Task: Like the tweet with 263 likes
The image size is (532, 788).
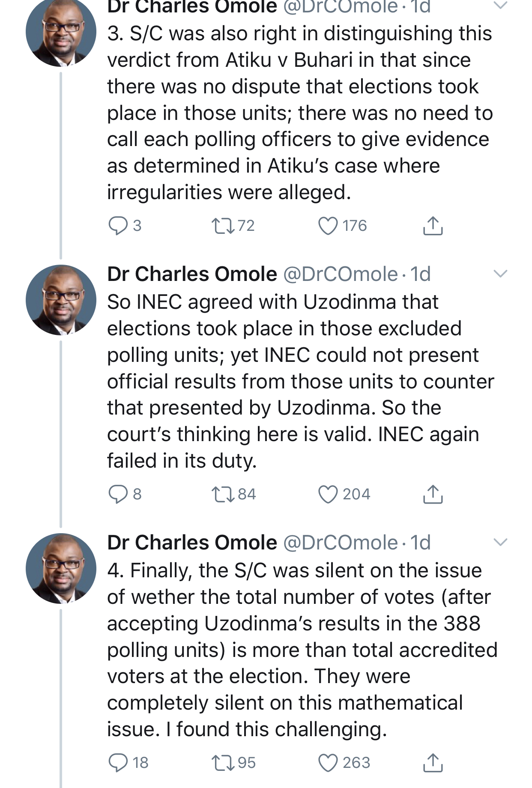Action: [x=328, y=763]
